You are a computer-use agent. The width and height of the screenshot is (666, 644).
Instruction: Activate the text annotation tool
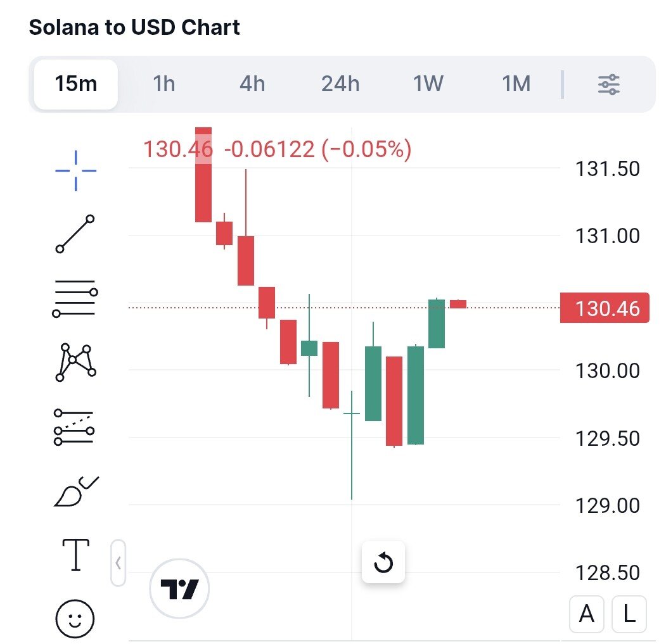click(x=75, y=555)
